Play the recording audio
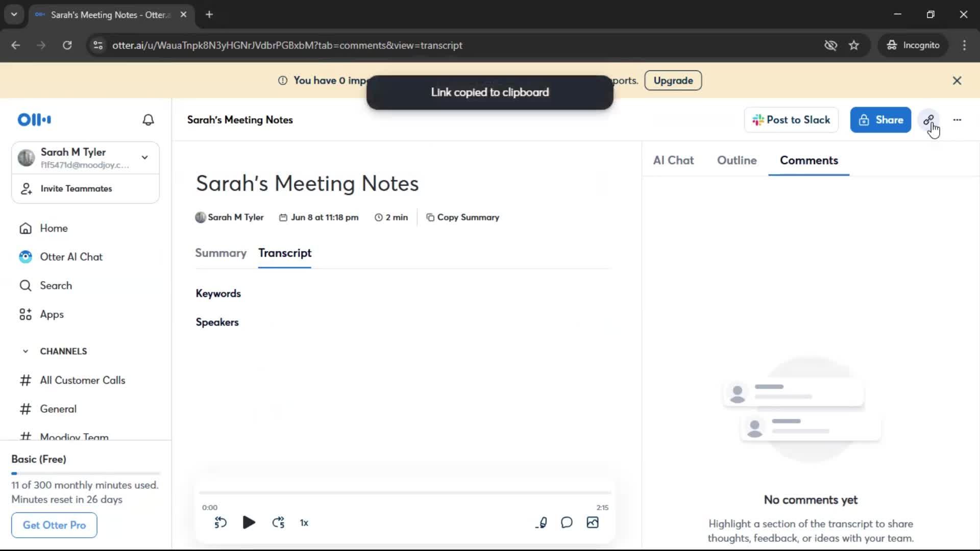Screen dimensions: 980x551 coord(249,522)
